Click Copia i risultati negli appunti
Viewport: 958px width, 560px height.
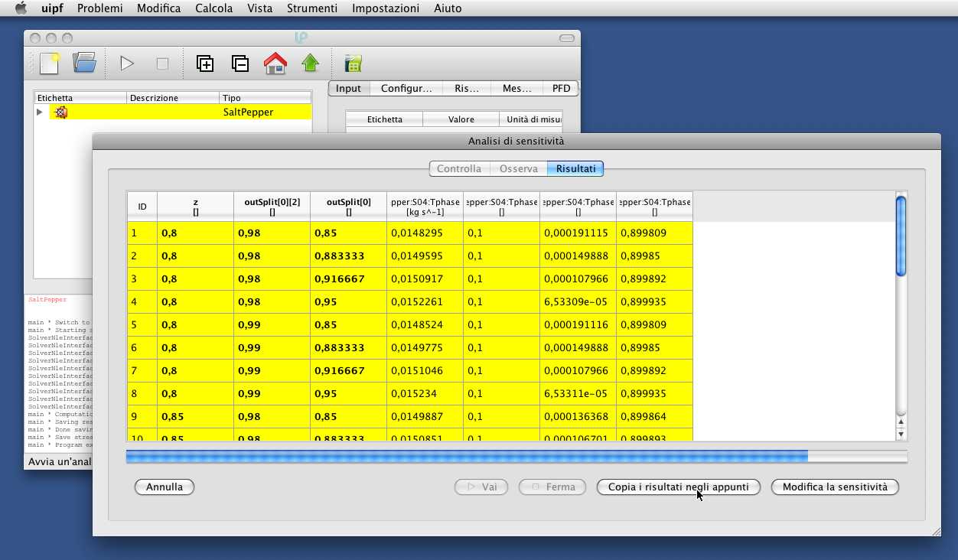[x=678, y=487]
